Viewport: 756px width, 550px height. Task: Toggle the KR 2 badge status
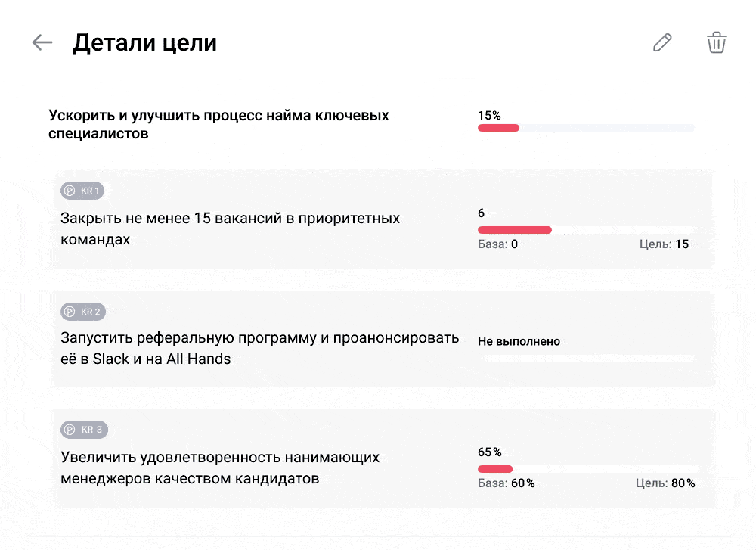(82, 311)
